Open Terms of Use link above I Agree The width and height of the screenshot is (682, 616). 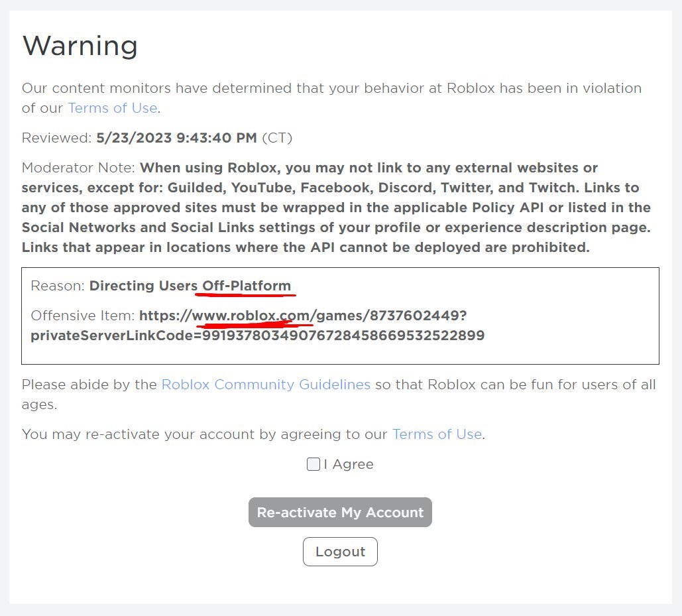(x=437, y=434)
